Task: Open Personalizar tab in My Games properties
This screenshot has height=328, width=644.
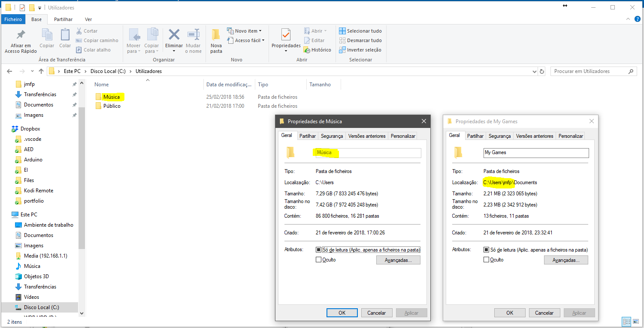Action: 571,136
